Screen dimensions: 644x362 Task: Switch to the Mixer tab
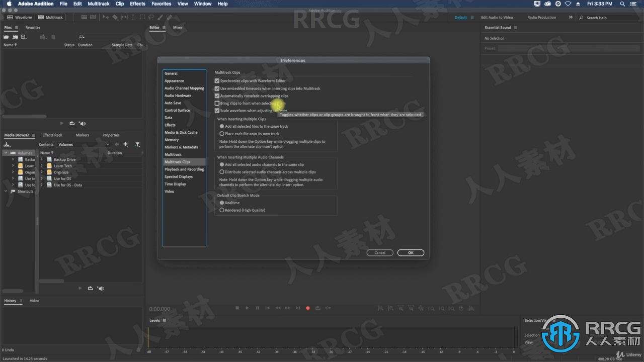click(x=178, y=28)
